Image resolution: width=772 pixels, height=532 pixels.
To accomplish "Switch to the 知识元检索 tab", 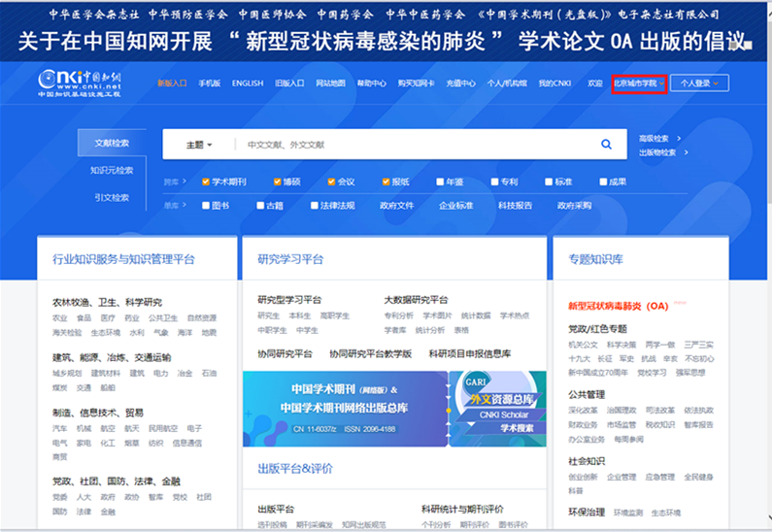I will click(x=112, y=170).
